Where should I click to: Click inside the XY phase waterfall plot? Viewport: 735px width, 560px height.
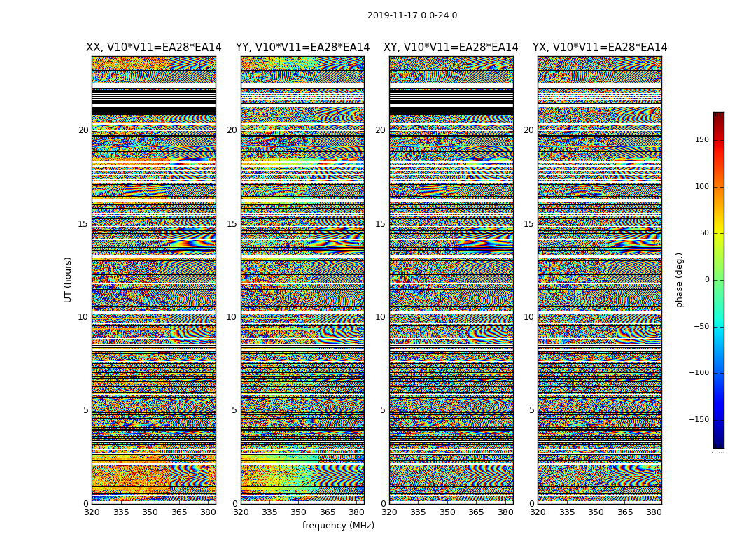pyautogui.click(x=451, y=280)
